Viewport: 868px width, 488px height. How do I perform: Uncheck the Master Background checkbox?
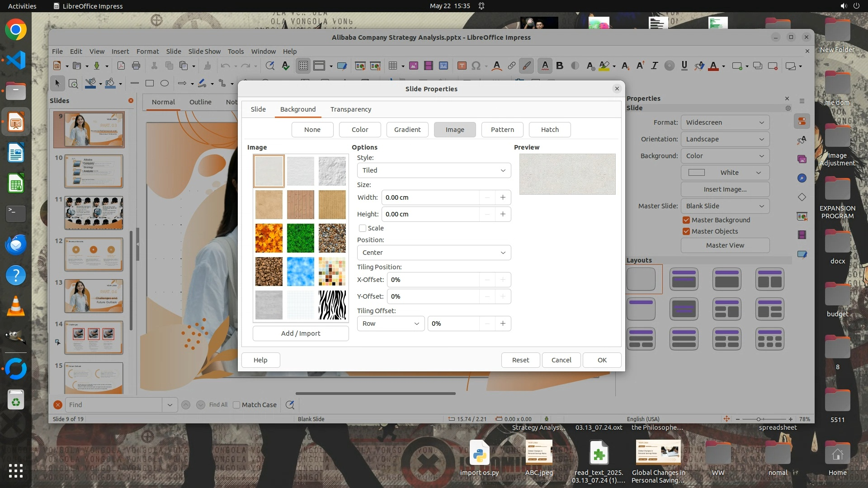click(x=686, y=220)
